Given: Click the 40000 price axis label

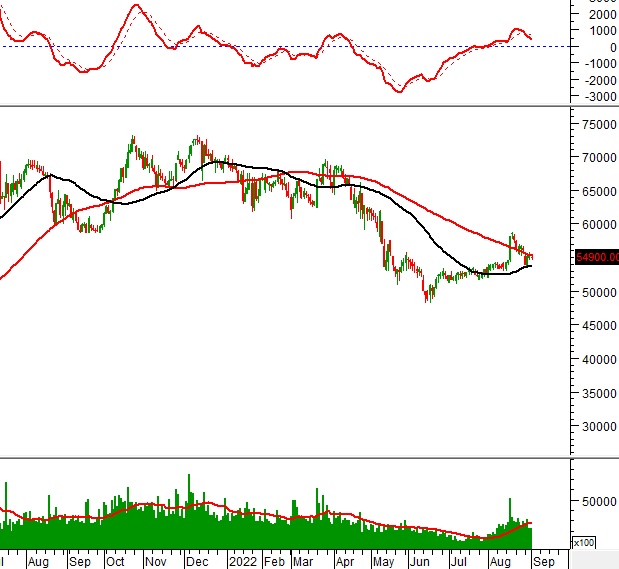Looking at the screenshot, I should 599,360.
